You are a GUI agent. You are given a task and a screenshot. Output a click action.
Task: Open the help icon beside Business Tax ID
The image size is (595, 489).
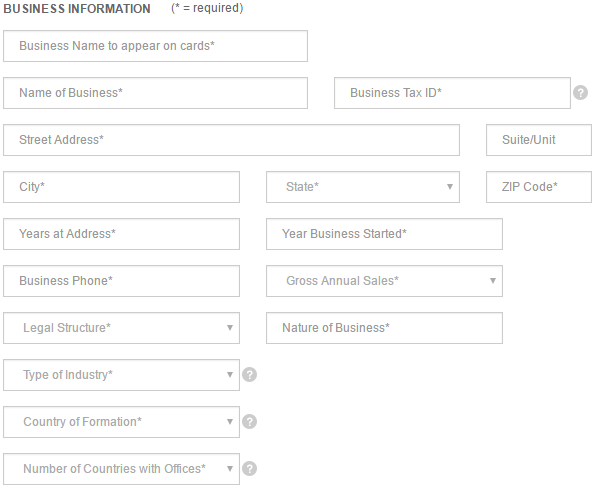580,93
